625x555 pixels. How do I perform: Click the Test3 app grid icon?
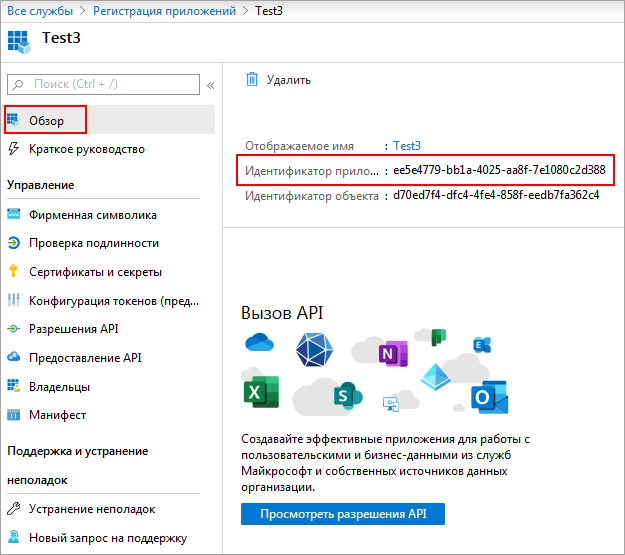coord(19,42)
